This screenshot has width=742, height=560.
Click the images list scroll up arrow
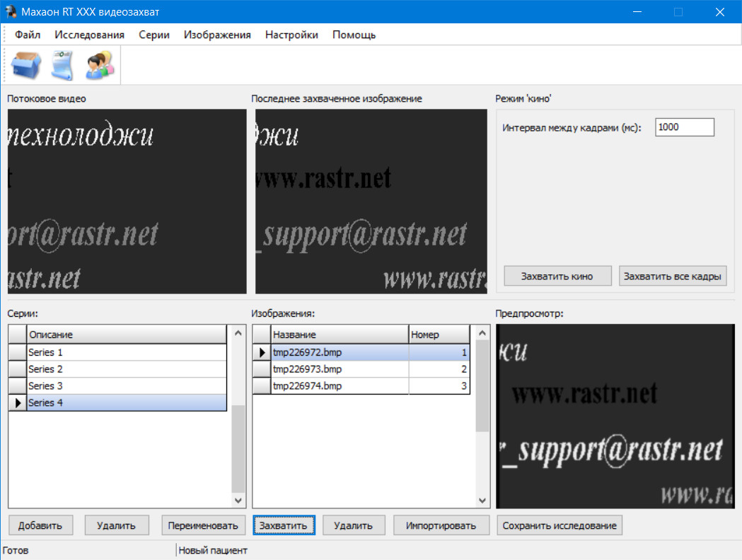click(x=482, y=333)
